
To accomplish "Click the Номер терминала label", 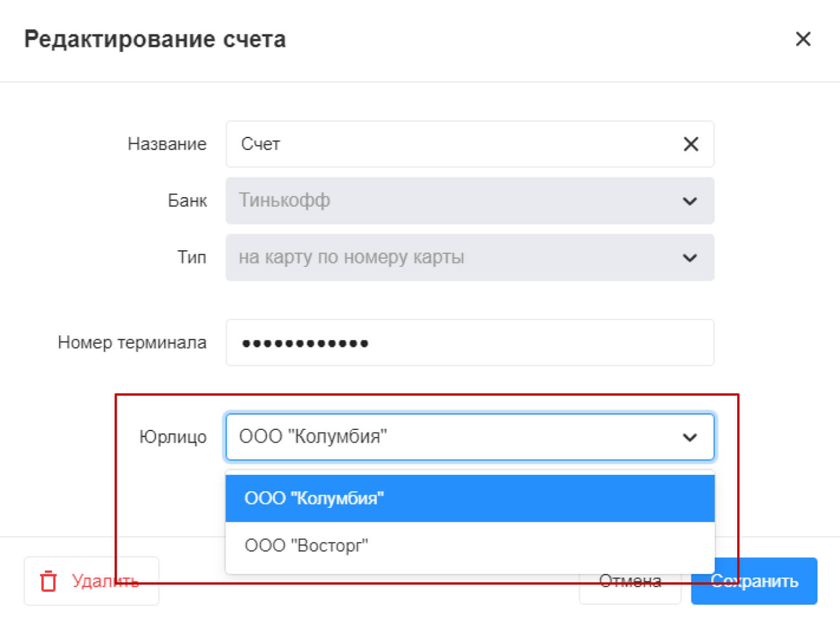I will (132, 343).
